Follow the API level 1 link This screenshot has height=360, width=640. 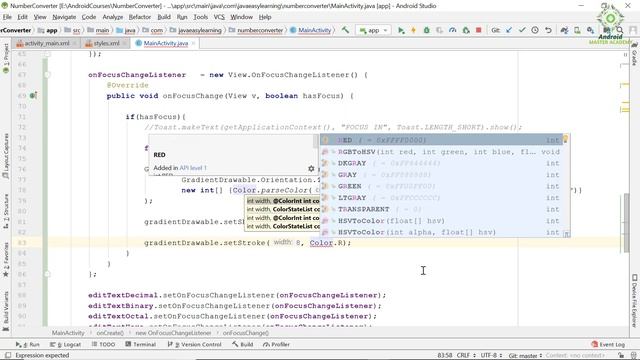[193, 168]
